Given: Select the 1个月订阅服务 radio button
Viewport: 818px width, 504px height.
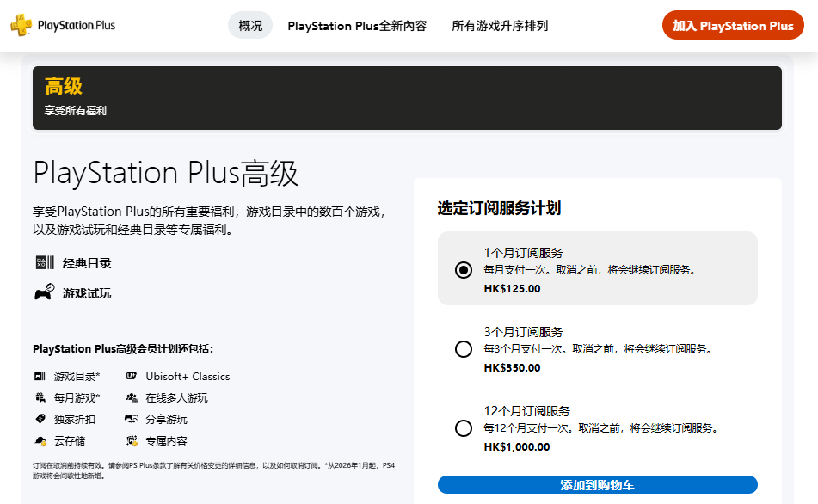Looking at the screenshot, I should 464,270.
